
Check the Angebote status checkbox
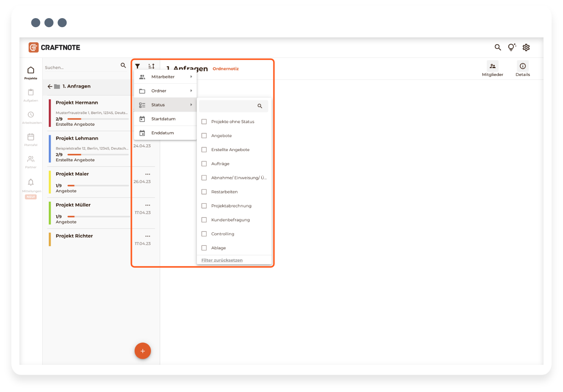click(x=204, y=136)
